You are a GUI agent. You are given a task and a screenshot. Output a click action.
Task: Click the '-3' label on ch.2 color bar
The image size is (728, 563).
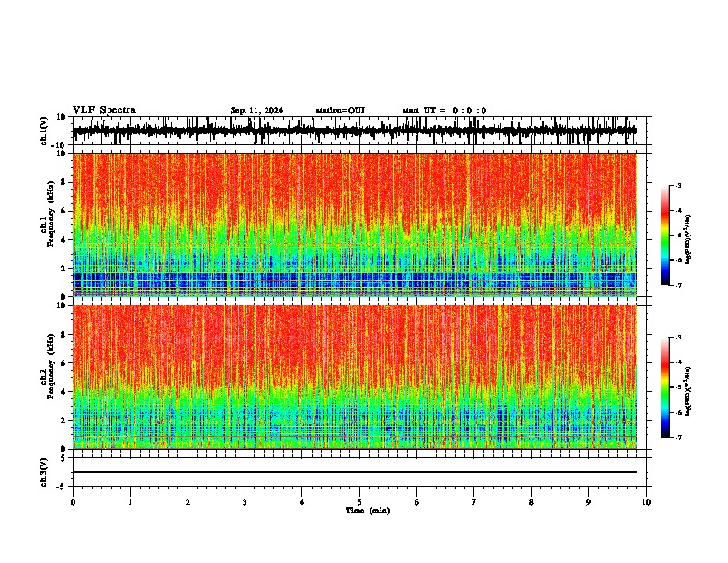point(677,338)
